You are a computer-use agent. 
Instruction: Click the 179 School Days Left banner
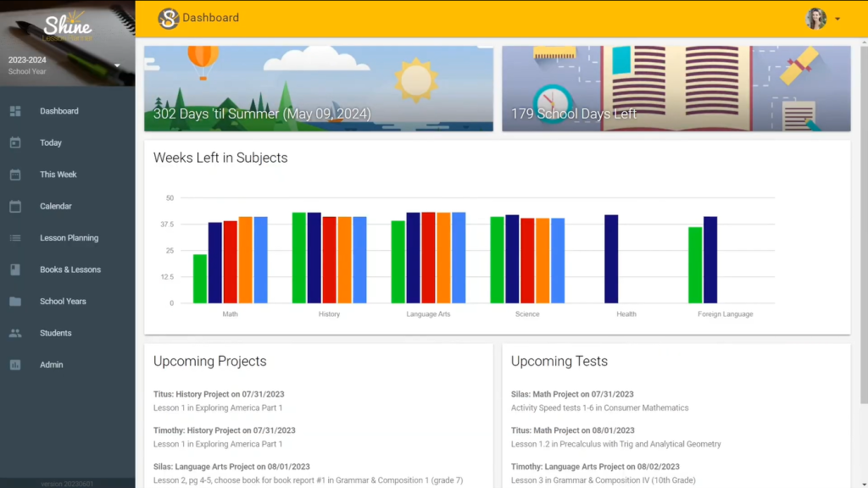tap(676, 89)
